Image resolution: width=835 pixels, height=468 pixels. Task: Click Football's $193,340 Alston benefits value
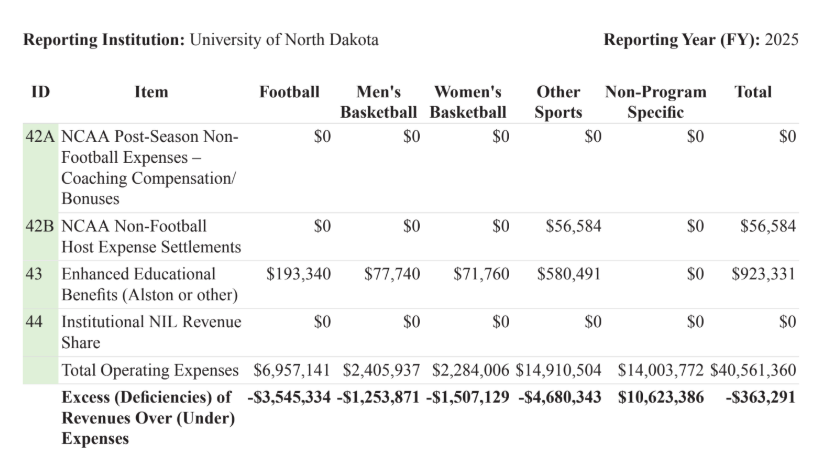point(298,274)
